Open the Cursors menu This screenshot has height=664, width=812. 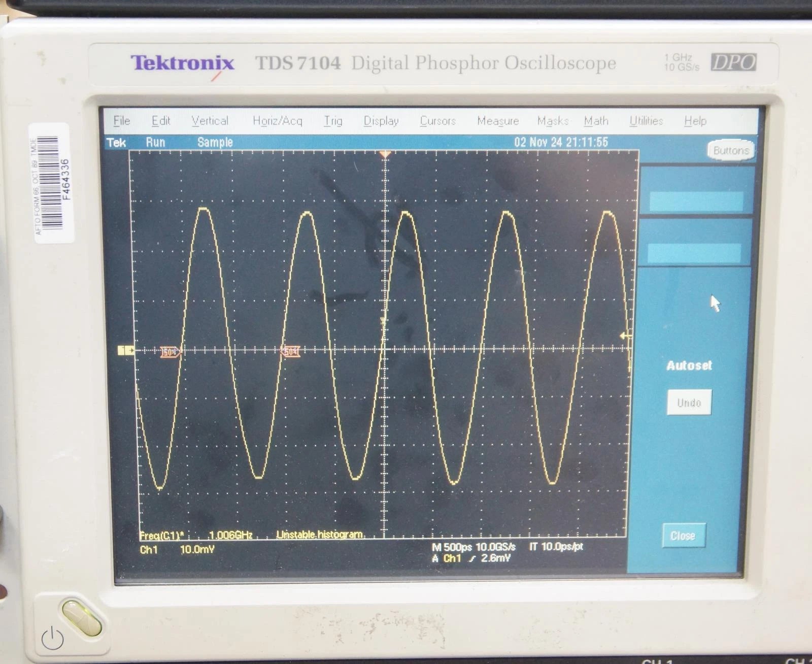point(438,121)
